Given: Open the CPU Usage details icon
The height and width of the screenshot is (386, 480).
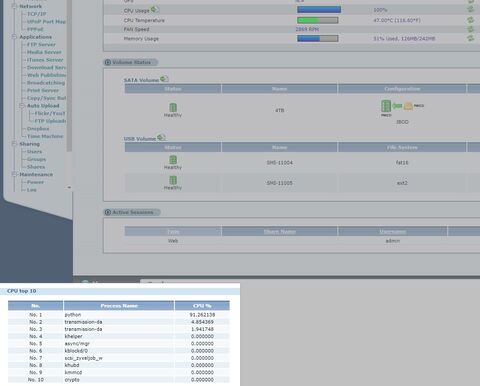Looking at the screenshot, I should (155, 9).
